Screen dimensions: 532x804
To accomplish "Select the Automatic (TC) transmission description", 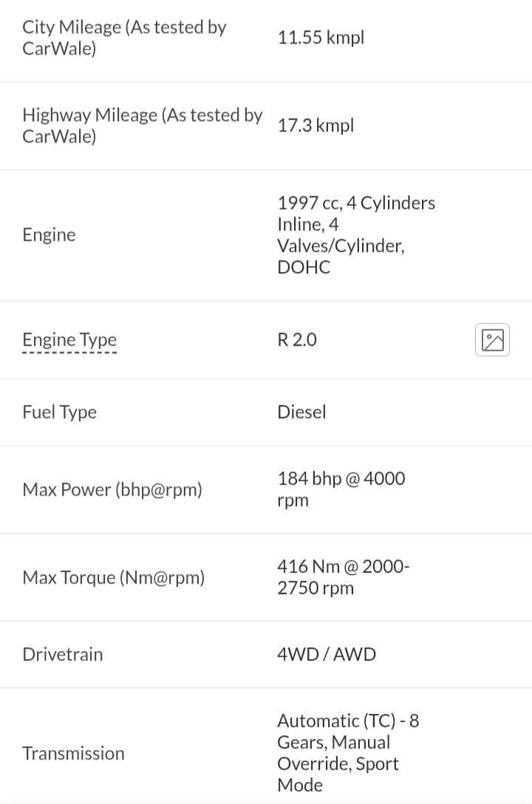I will click(x=348, y=753).
